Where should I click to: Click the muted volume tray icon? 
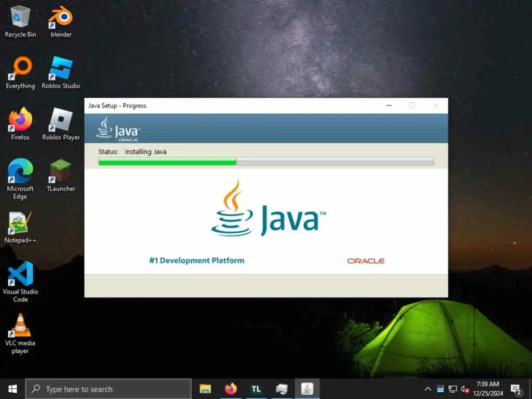[465, 389]
